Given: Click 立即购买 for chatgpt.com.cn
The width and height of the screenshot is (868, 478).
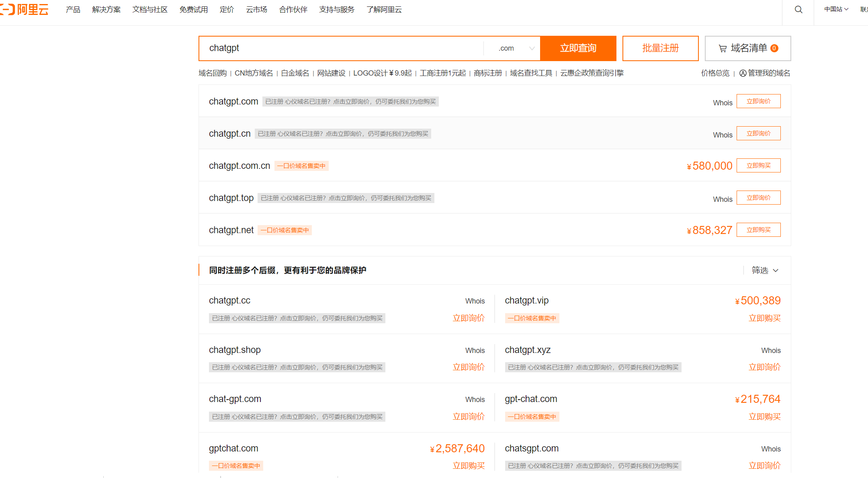Looking at the screenshot, I should point(758,166).
